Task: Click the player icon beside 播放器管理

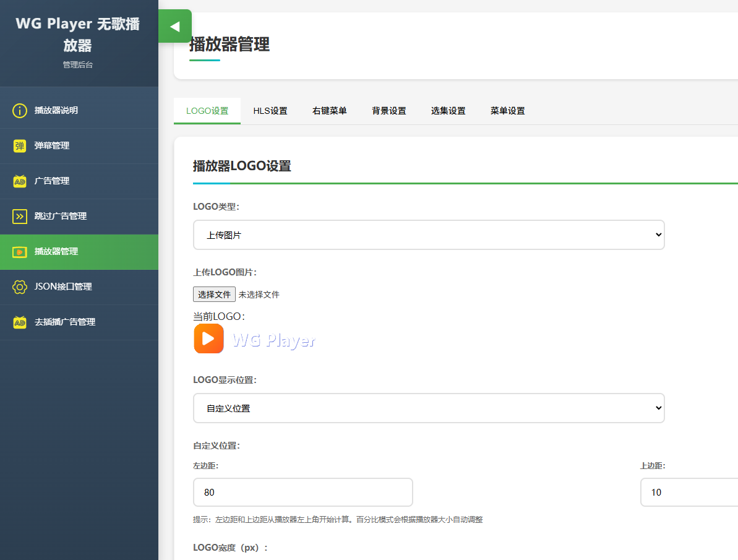Action: [x=20, y=252]
